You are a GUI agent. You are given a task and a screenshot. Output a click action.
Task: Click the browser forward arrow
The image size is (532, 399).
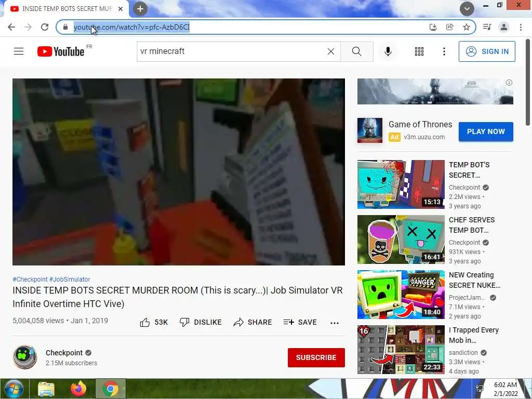(28, 27)
